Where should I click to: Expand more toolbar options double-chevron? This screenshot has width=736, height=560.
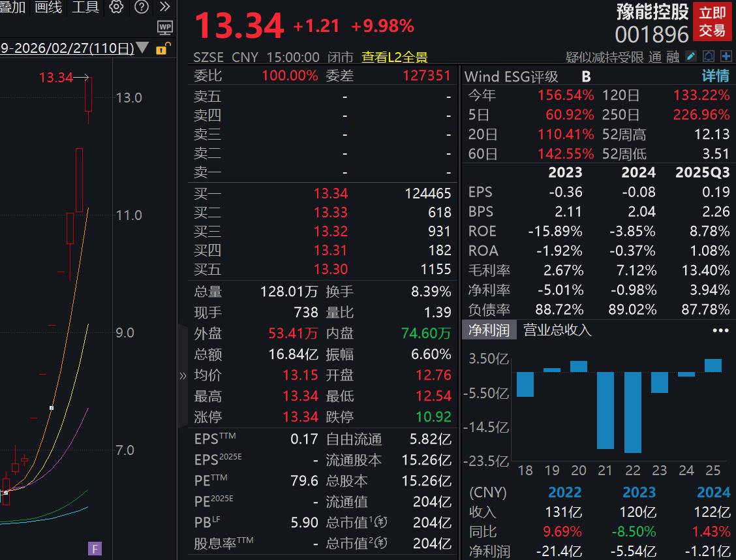[x=164, y=7]
